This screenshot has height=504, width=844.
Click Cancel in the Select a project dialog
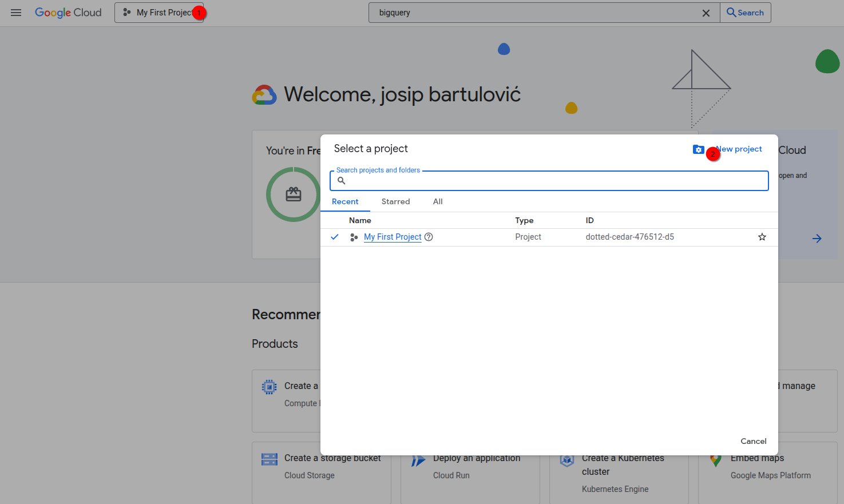(x=754, y=441)
